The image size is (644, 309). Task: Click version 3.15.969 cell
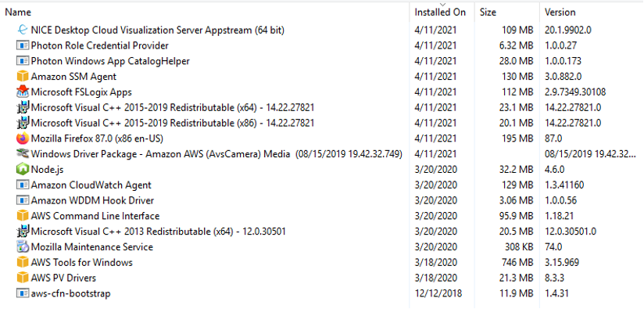point(561,263)
